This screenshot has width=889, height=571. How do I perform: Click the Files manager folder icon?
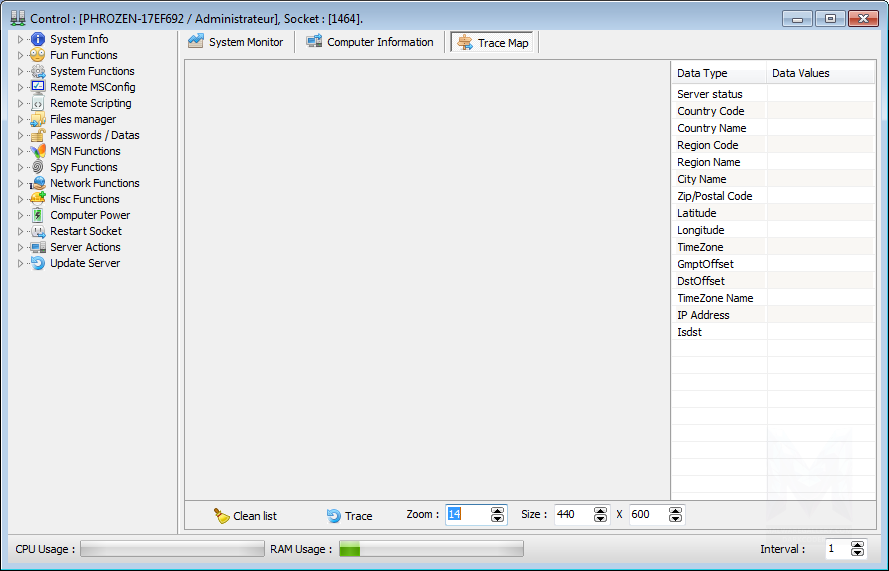[x=38, y=119]
